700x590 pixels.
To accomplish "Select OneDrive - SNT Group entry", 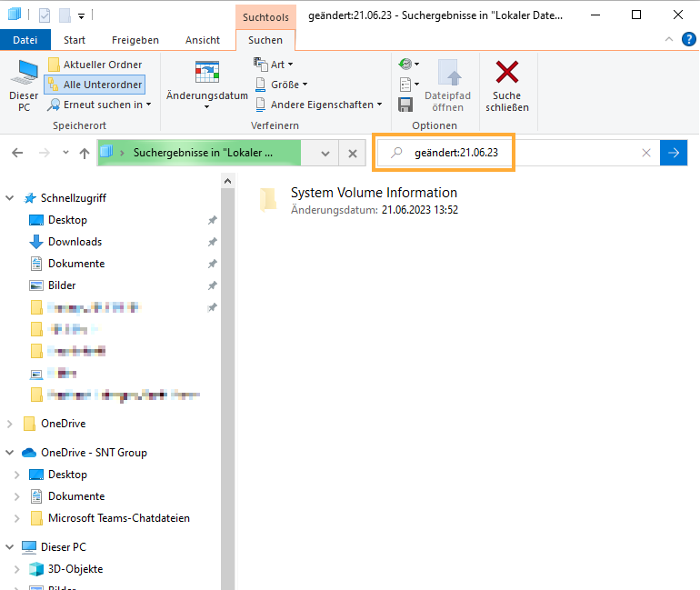I will point(94,453).
